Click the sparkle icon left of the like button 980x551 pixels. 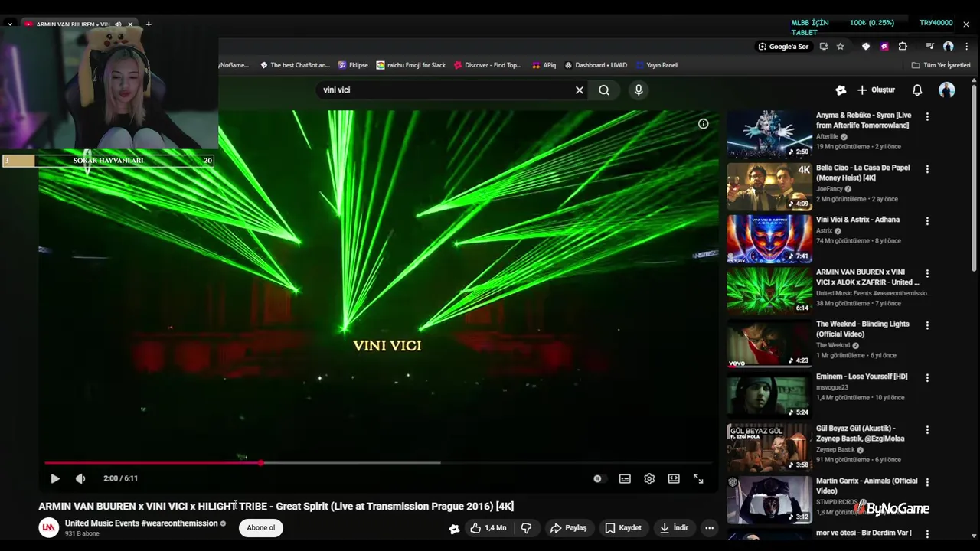point(454,528)
